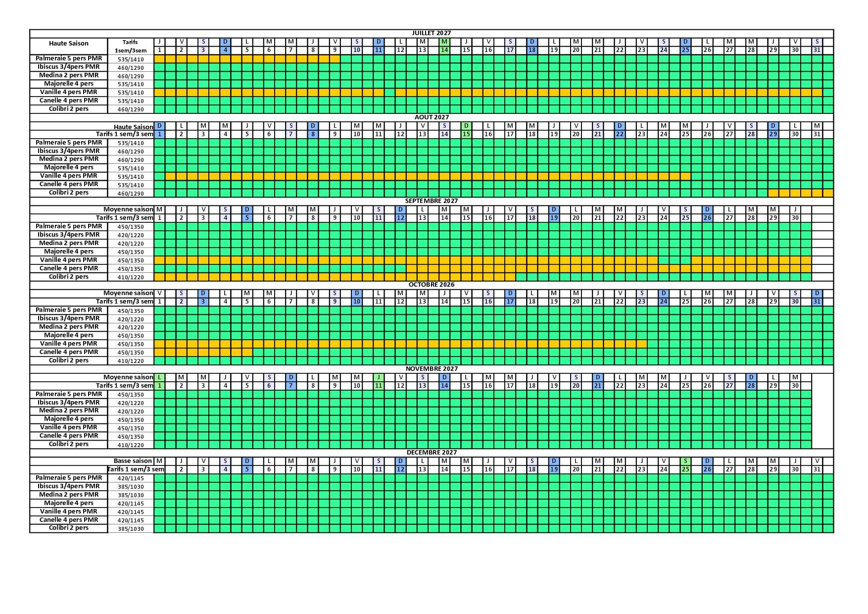The height and width of the screenshot is (614, 868).
Task: Select the DECEMBRE 2027 month header
Action: [x=431, y=452]
